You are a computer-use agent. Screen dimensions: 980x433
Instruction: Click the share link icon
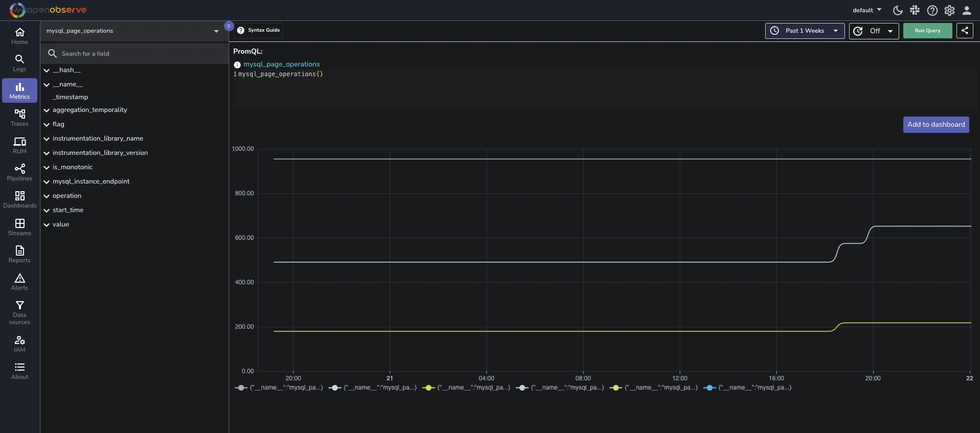pos(965,31)
